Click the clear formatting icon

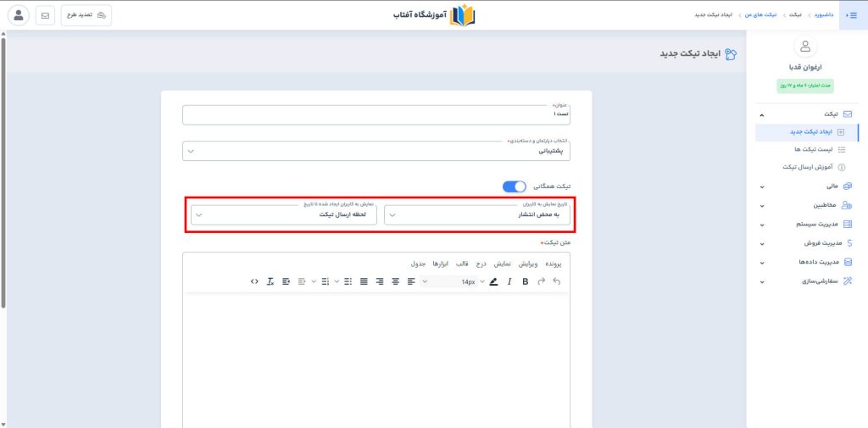point(270,281)
